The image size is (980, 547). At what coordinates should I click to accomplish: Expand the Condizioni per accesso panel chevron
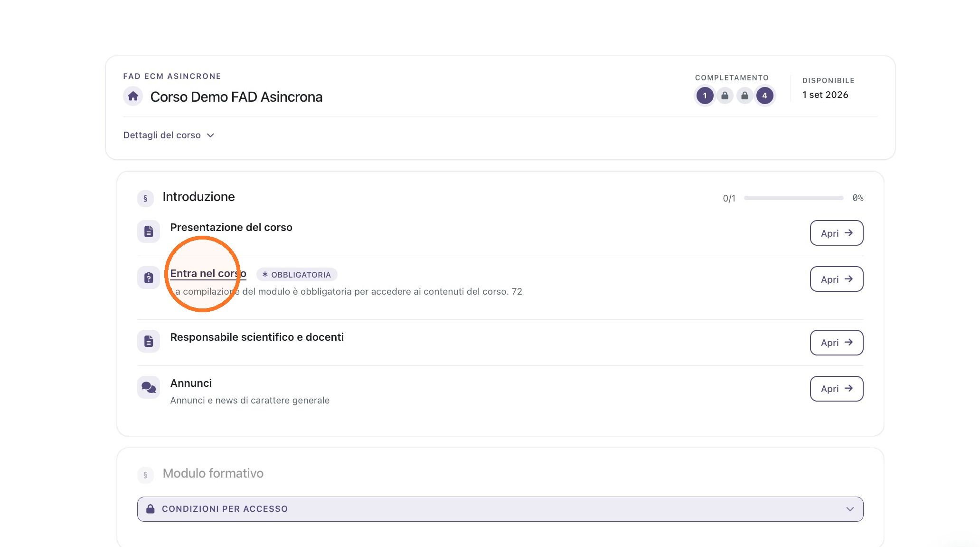[850, 509]
